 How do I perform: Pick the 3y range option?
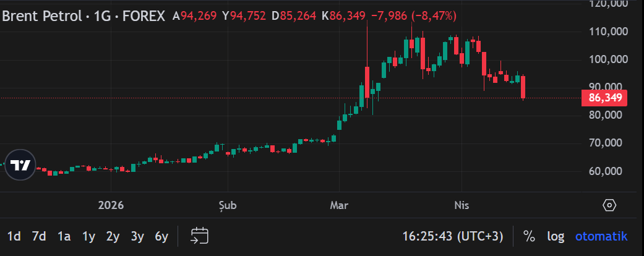(137, 236)
